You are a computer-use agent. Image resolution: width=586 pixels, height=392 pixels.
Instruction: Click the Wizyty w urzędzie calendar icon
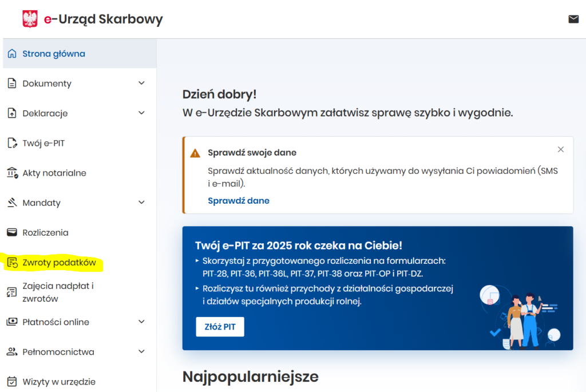point(12,382)
